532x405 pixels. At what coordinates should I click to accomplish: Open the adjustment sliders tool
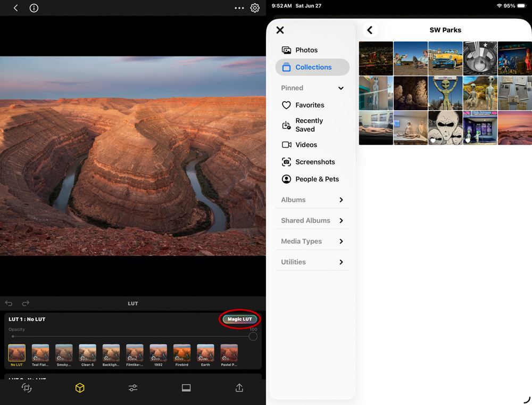pyautogui.click(x=133, y=387)
